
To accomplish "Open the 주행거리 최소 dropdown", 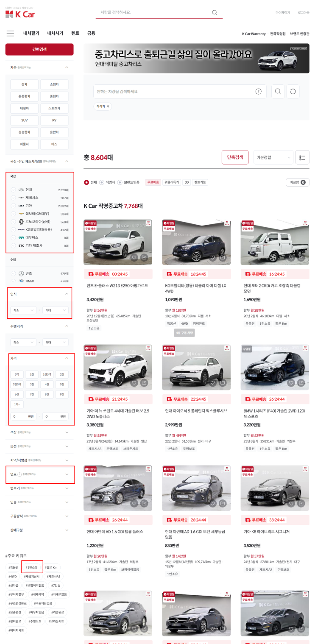I will (24, 342).
